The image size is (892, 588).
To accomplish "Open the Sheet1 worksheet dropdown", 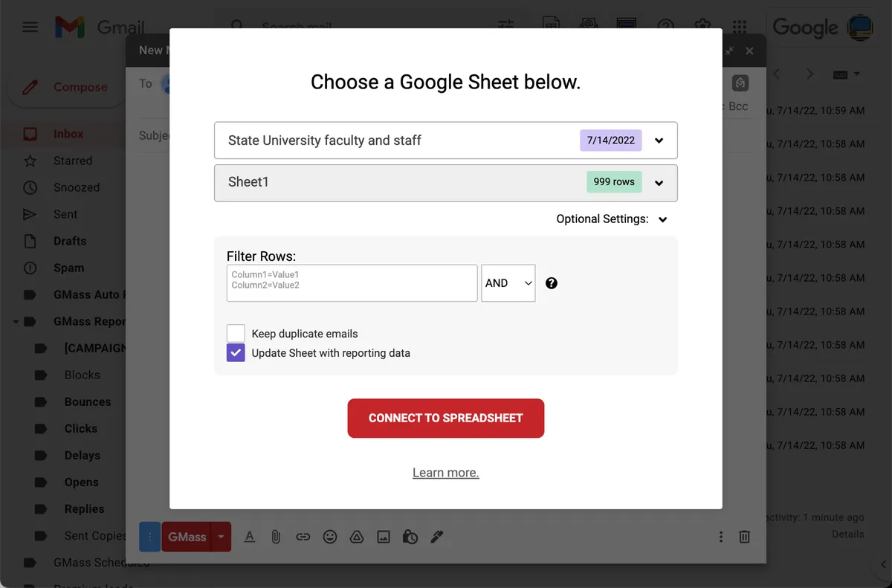I will 446,183.
